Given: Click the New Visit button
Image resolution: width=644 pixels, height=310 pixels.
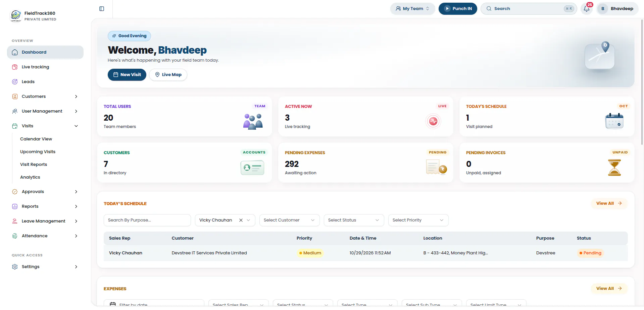Looking at the screenshot, I should 127,75.
